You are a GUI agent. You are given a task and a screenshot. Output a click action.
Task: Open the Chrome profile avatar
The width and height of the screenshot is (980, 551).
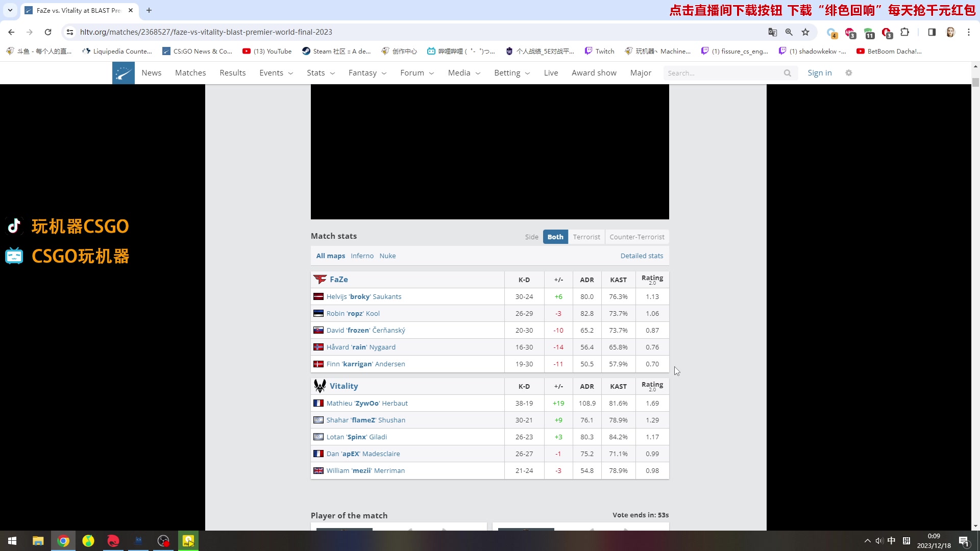click(950, 32)
